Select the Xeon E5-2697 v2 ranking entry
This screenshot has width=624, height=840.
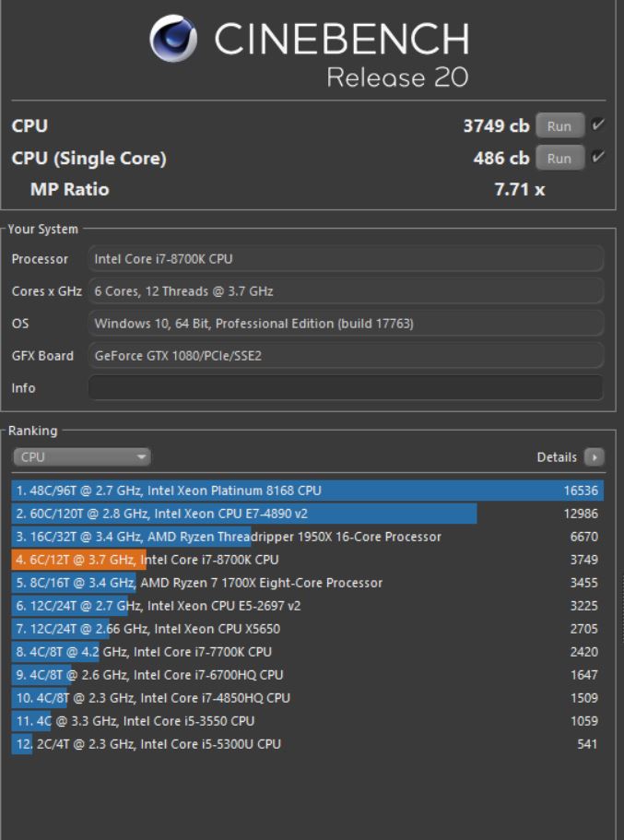[x=308, y=606]
